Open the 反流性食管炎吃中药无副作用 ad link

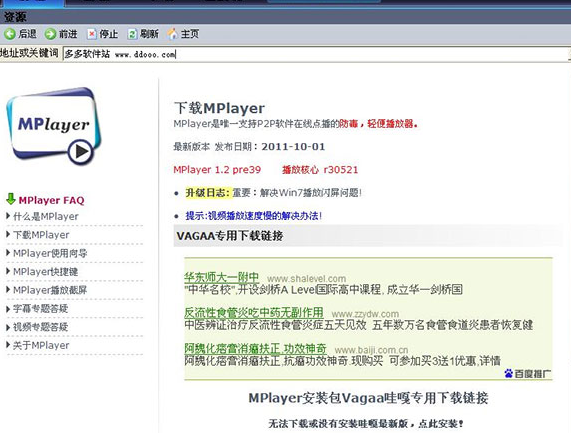tap(254, 312)
